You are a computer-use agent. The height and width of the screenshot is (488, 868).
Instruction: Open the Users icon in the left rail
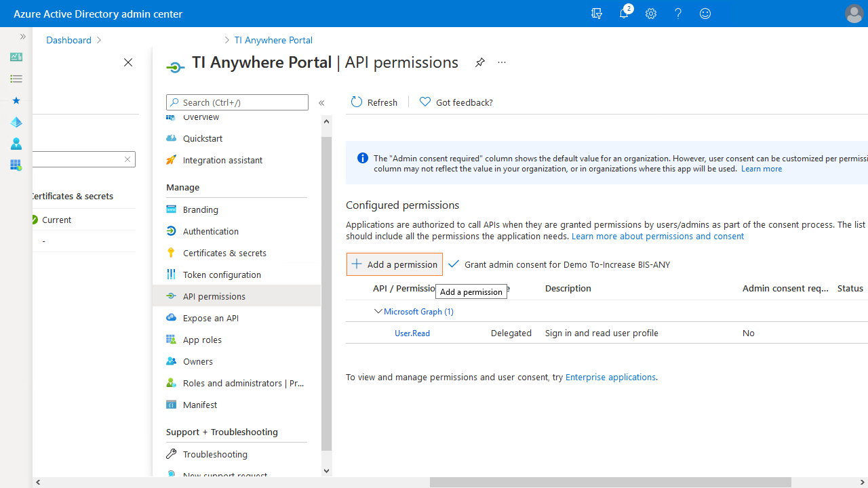[x=16, y=144]
